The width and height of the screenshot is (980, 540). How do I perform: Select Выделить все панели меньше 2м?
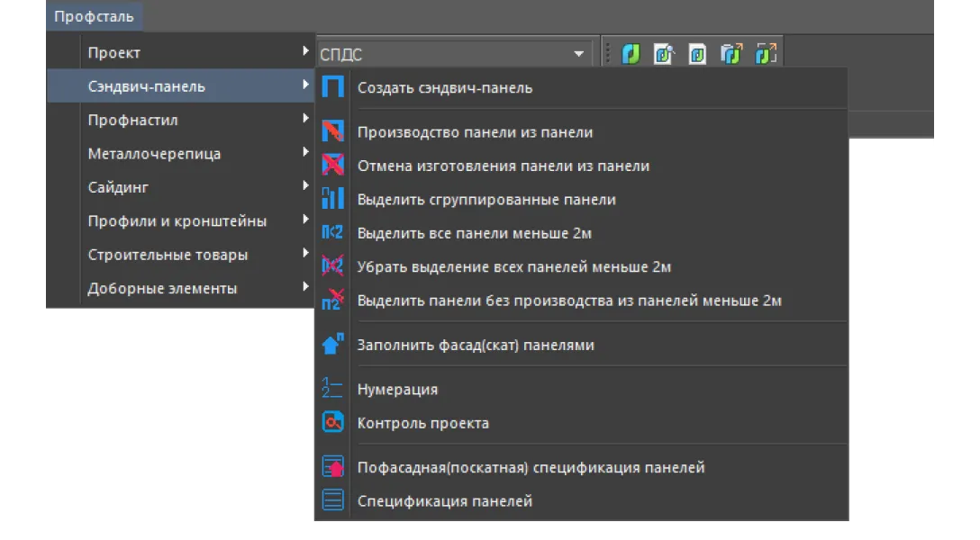[x=474, y=233]
